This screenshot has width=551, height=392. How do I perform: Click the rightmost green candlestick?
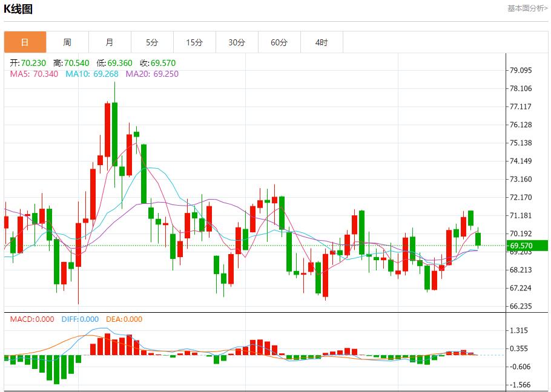[x=478, y=239]
